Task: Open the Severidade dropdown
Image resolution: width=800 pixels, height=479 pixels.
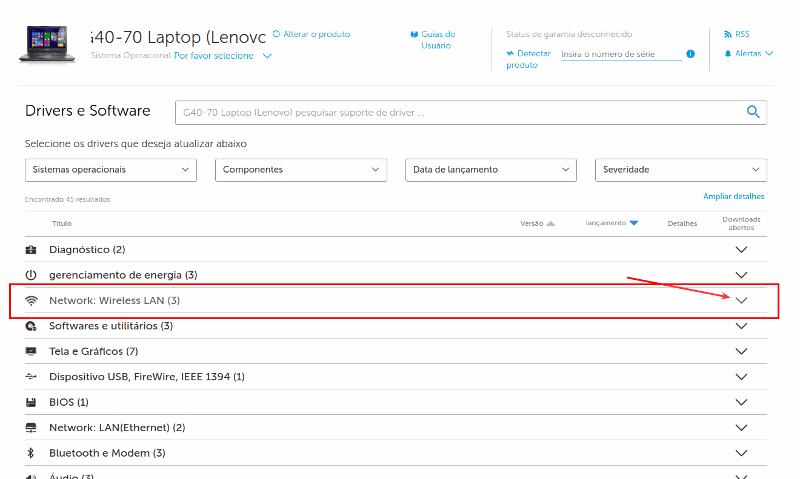Action: pyautogui.click(x=681, y=170)
